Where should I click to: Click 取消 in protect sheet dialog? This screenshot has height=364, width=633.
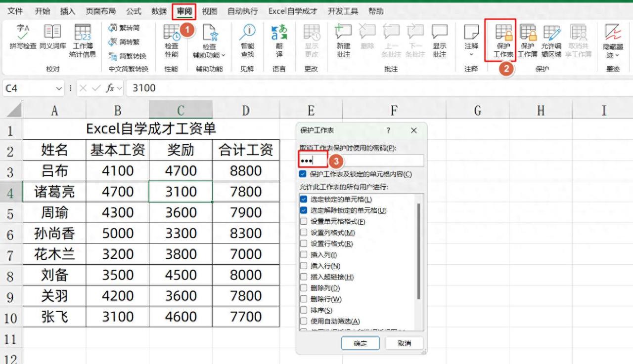pyautogui.click(x=405, y=343)
